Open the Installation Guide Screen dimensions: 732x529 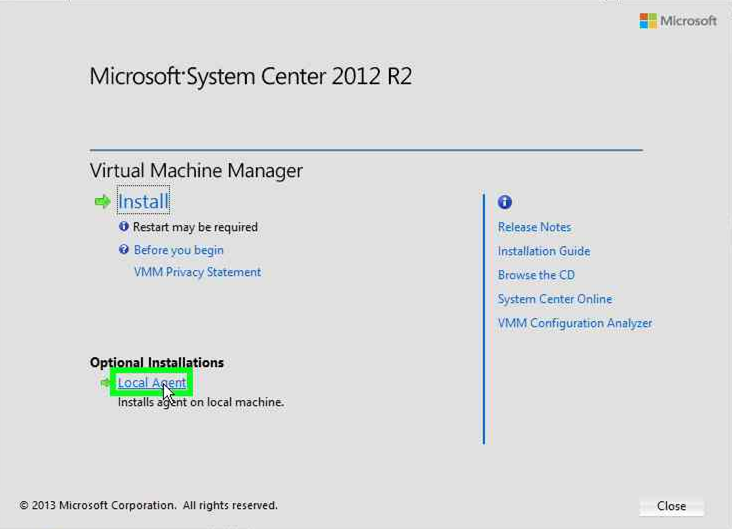point(544,251)
